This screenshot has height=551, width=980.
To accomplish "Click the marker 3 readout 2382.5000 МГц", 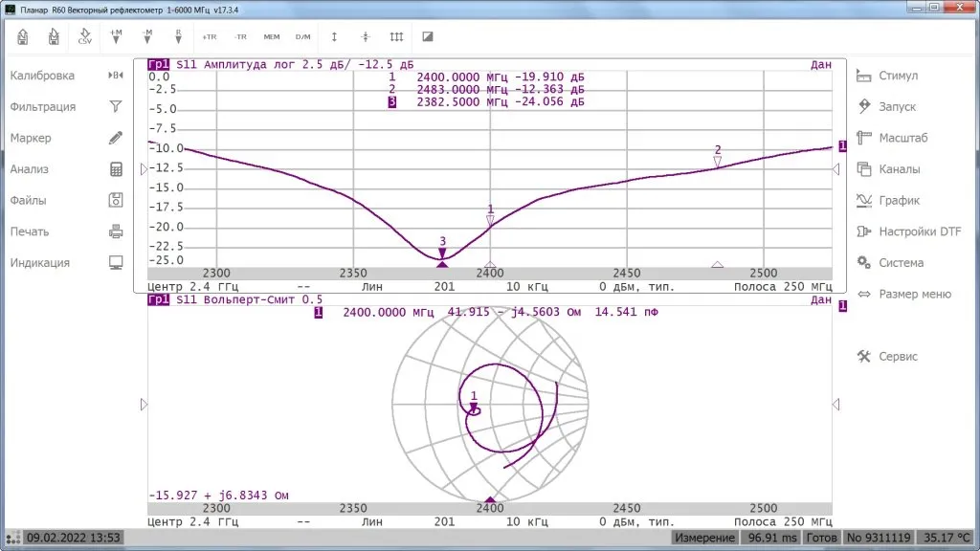I will (462, 101).
